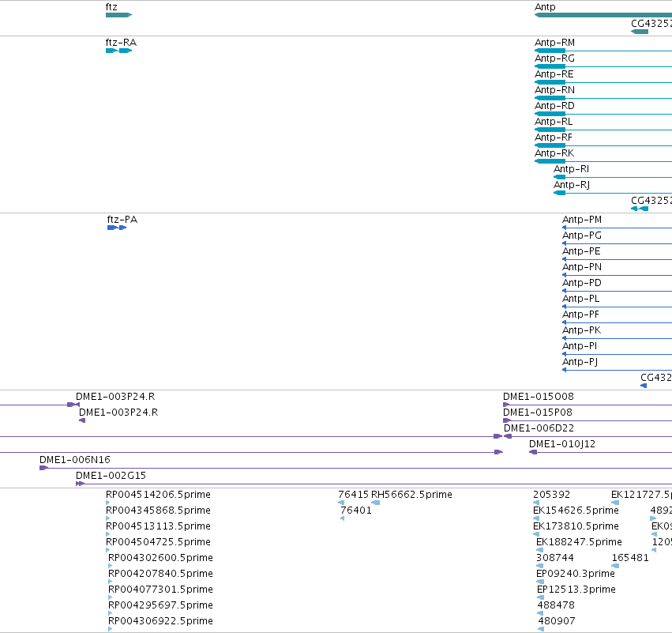Click feature 480907
672x633 pixels.
[557, 621]
